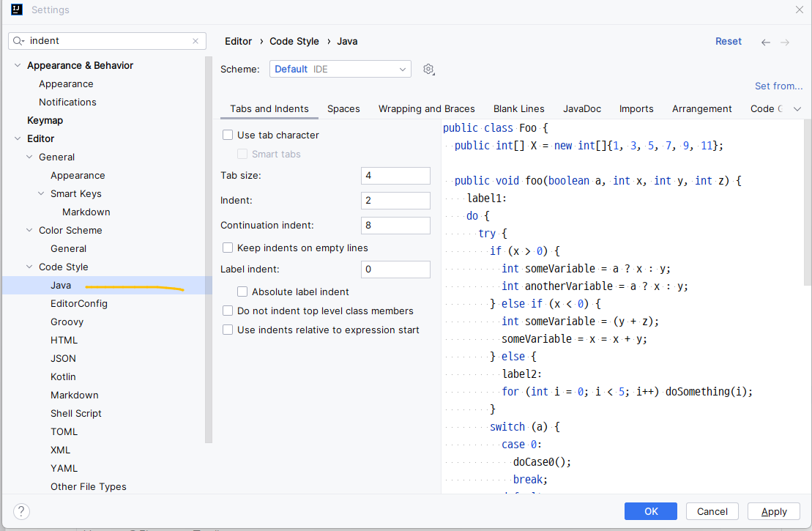Click in the settings search field
Image resolution: width=812 pixels, height=531 pixels.
pyautogui.click(x=107, y=41)
